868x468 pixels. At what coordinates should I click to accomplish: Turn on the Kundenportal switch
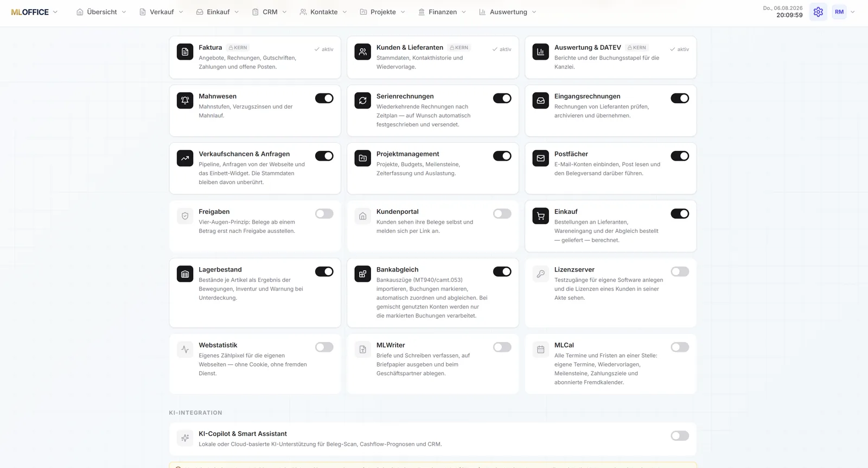tap(502, 214)
